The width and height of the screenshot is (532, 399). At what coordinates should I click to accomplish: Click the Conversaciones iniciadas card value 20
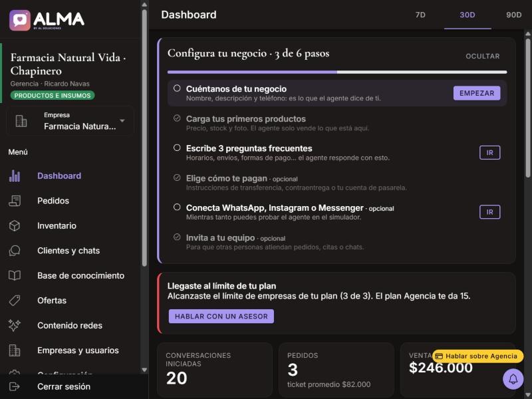tap(176, 378)
